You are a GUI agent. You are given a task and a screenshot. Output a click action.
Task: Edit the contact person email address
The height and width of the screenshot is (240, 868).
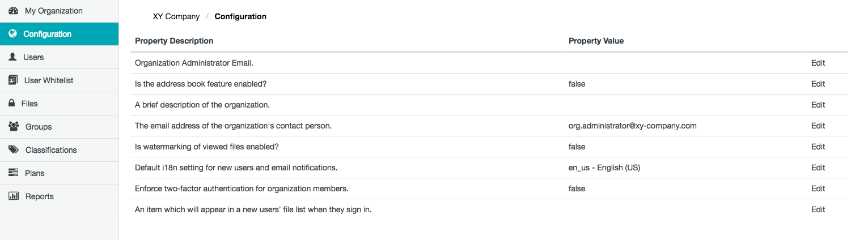(x=818, y=126)
